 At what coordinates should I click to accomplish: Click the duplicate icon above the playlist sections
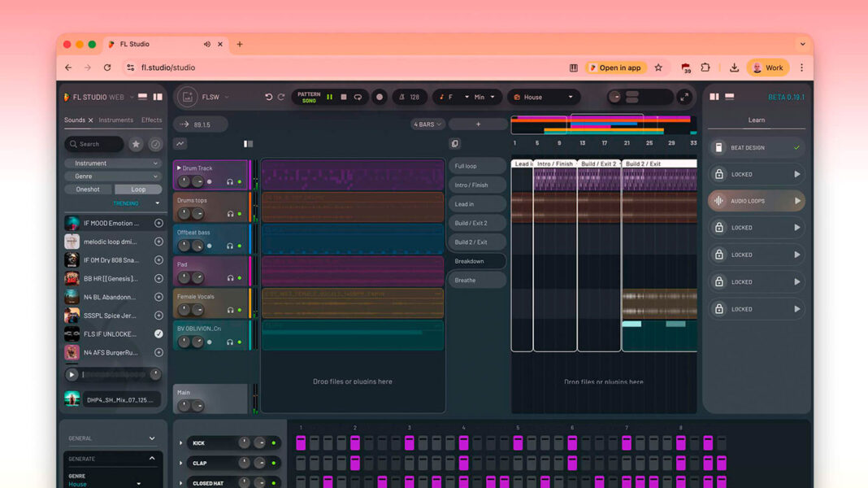[x=456, y=143]
